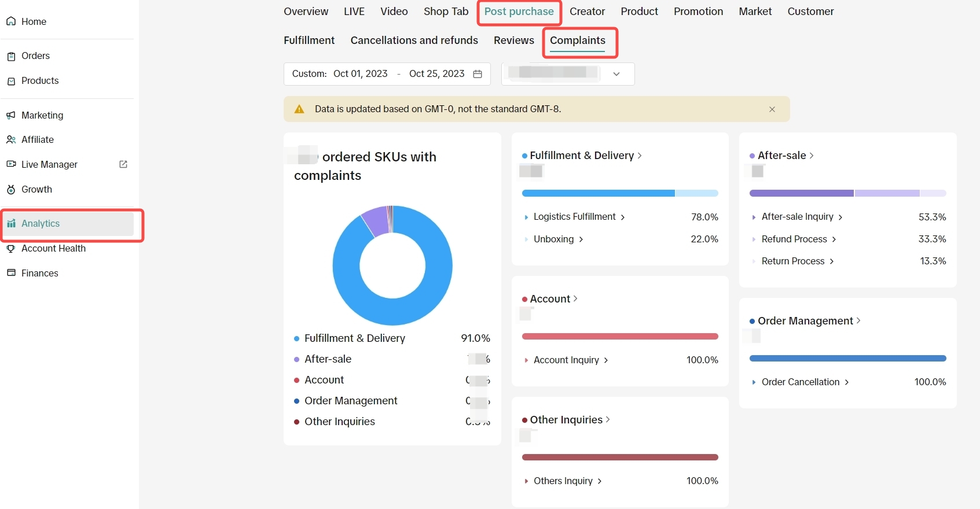Dismiss the GMT data update warning banner
Image resolution: width=980 pixels, height=509 pixels.
coord(772,109)
